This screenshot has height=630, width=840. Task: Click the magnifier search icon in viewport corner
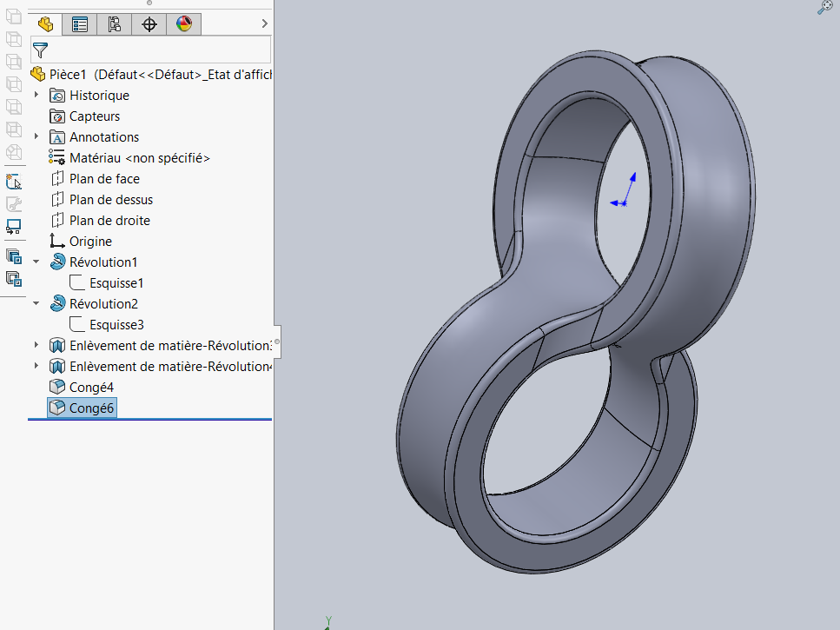pyautogui.click(x=825, y=8)
